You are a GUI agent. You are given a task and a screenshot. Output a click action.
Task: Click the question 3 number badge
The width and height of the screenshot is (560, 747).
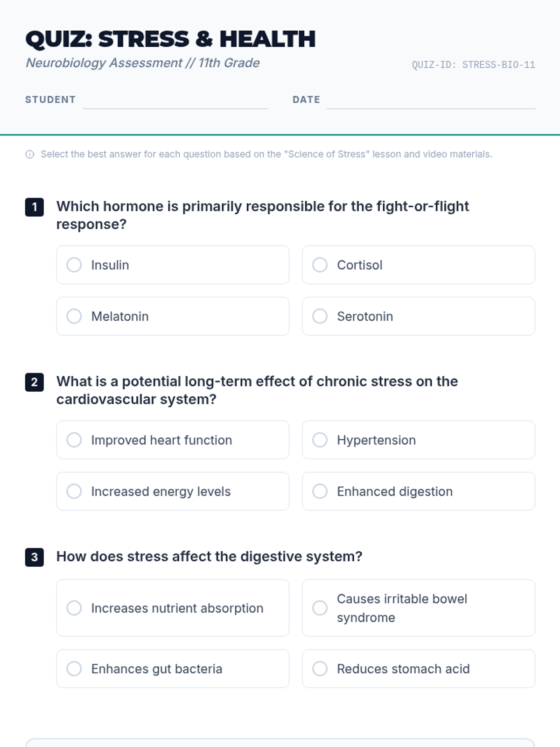(35, 557)
